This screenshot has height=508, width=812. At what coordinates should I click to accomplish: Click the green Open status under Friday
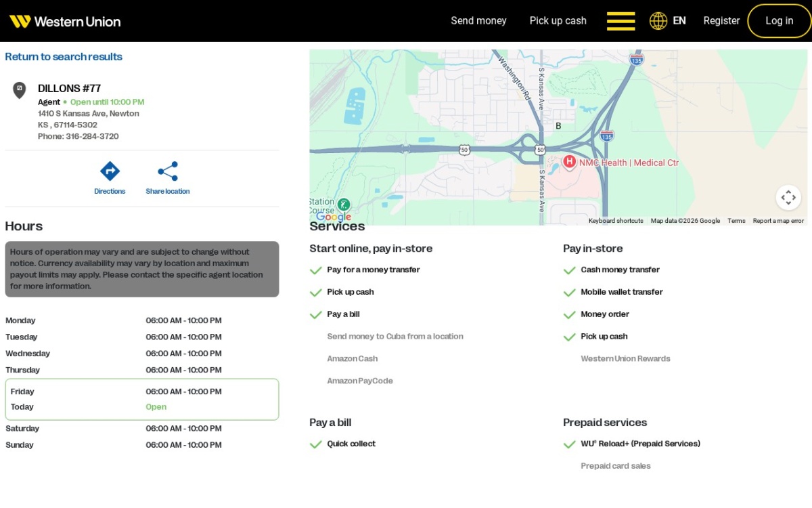click(156, 407)
